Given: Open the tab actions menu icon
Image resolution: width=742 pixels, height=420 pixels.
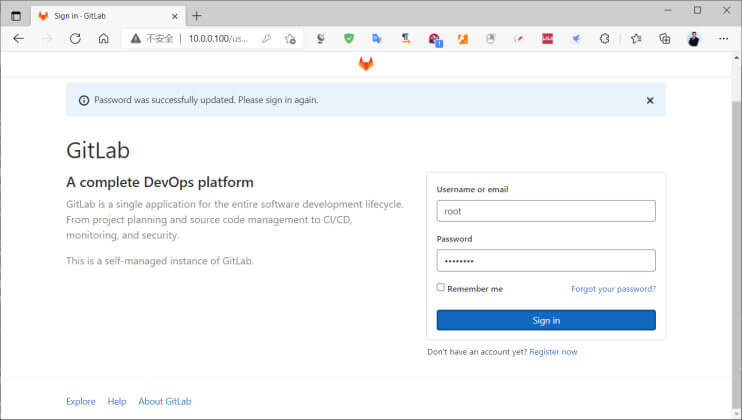Looking at the screenshot, I should tap(16, 16).
